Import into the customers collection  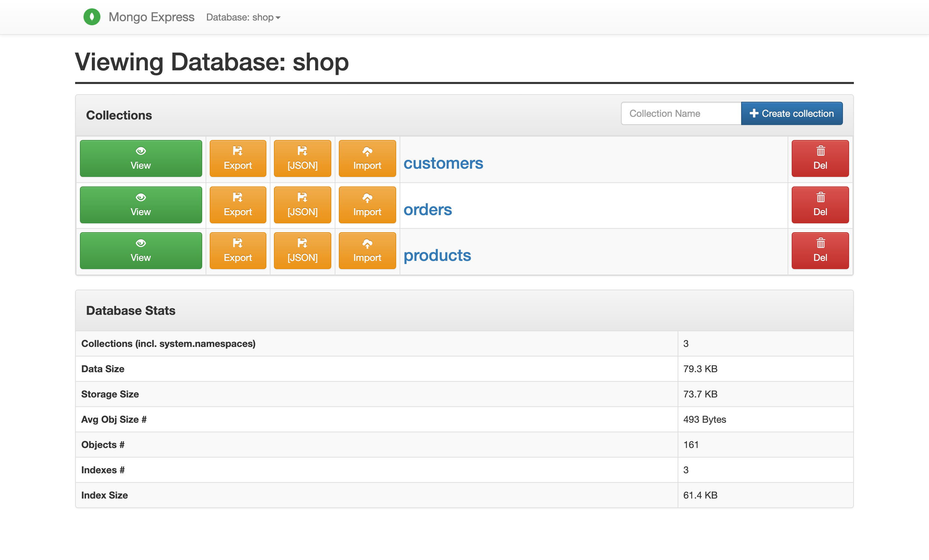(367, 159)
